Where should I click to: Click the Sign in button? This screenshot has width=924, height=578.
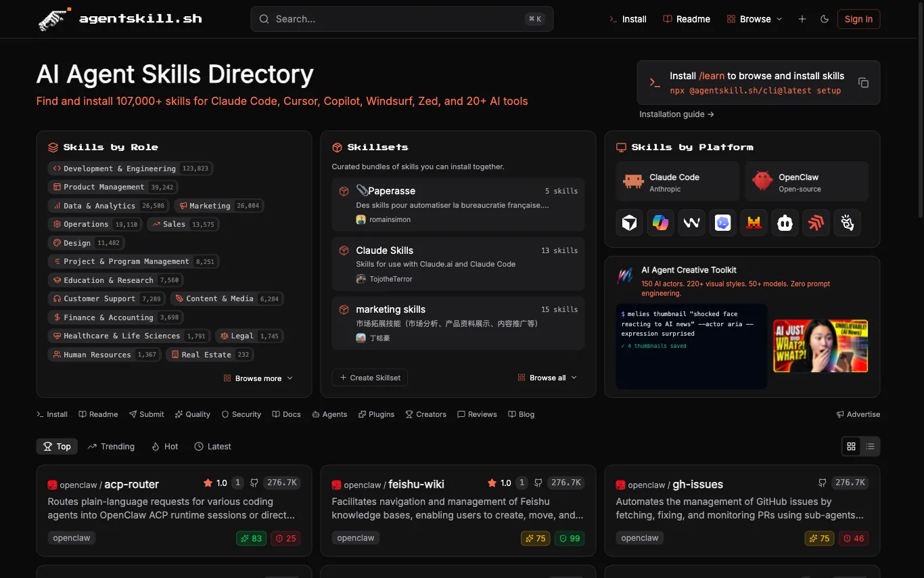[858, 19]
